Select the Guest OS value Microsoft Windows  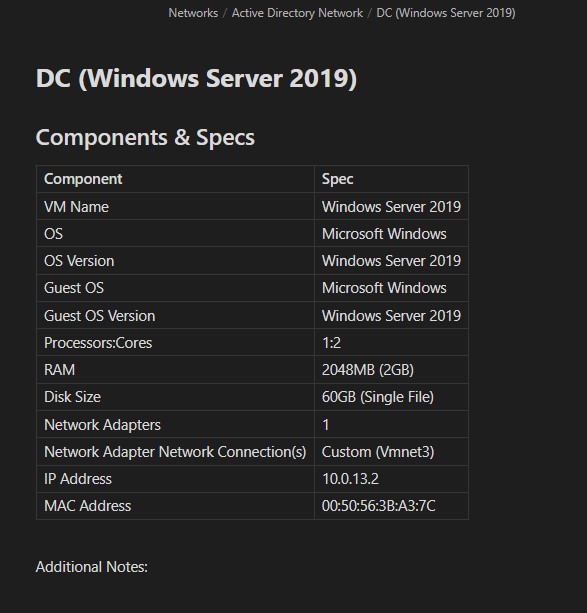(384, 288)
